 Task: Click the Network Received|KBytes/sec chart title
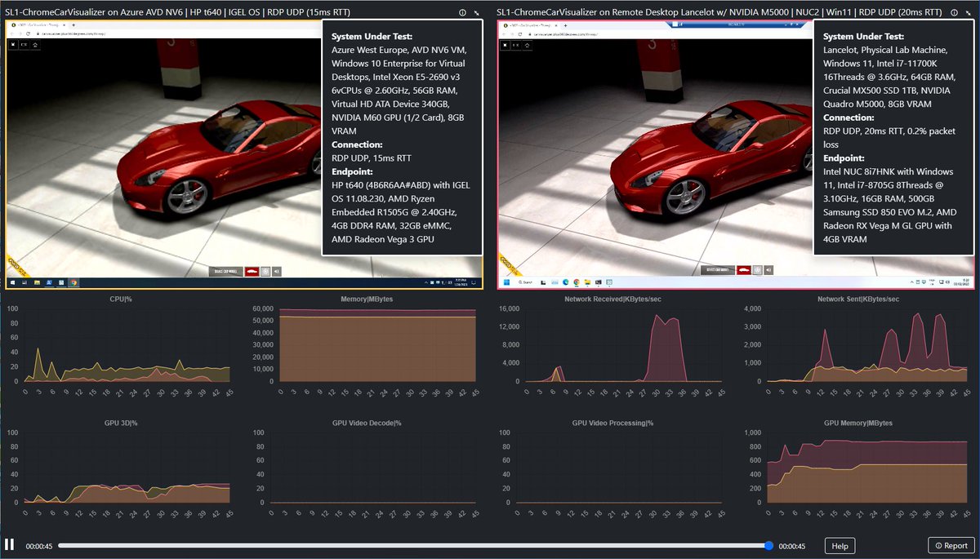pos(612,299)
